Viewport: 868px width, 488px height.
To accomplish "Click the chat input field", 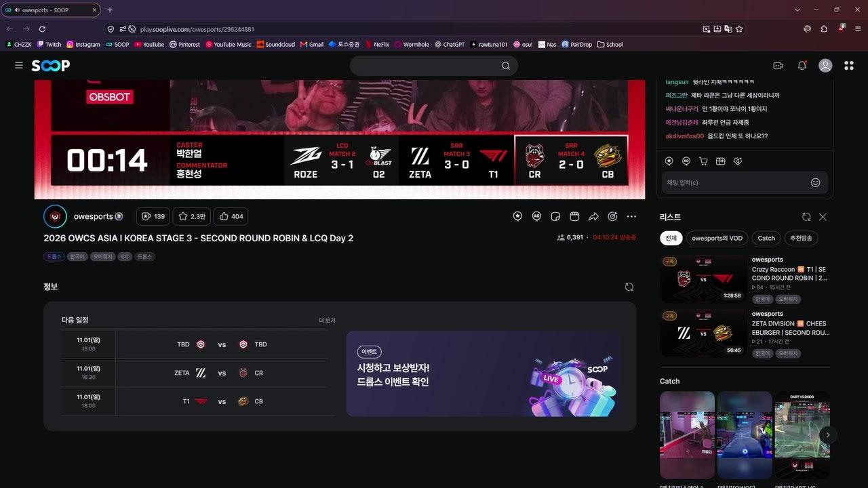I will click(736, 182).
